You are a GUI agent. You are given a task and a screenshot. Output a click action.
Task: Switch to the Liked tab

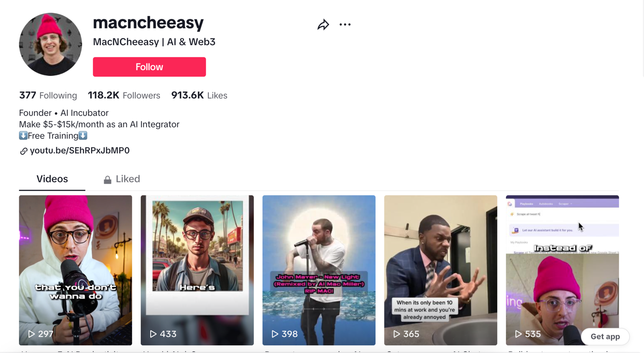click(x=122, y=179)
